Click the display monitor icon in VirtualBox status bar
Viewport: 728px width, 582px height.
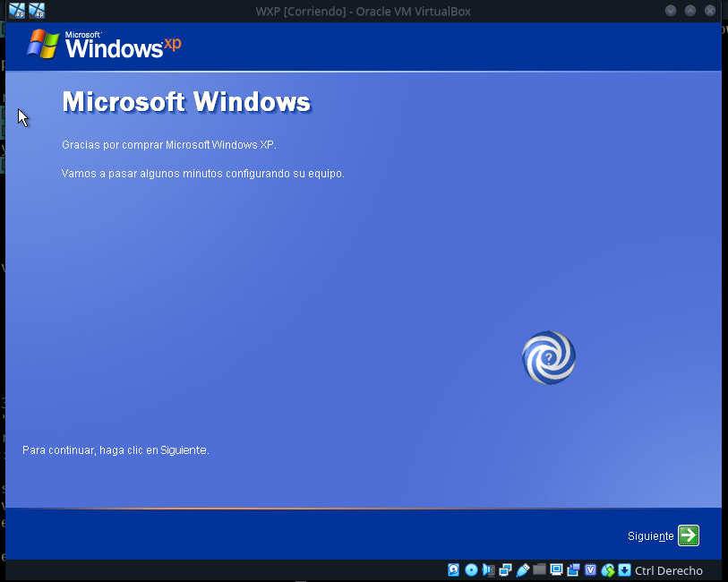point(556,569)
